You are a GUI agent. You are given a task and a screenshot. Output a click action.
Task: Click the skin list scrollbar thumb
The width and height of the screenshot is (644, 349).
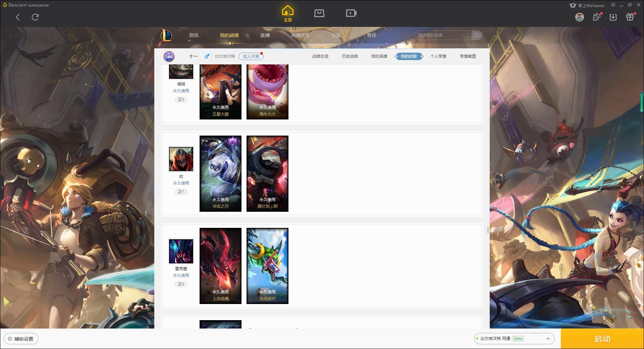[x=488, y=230]
